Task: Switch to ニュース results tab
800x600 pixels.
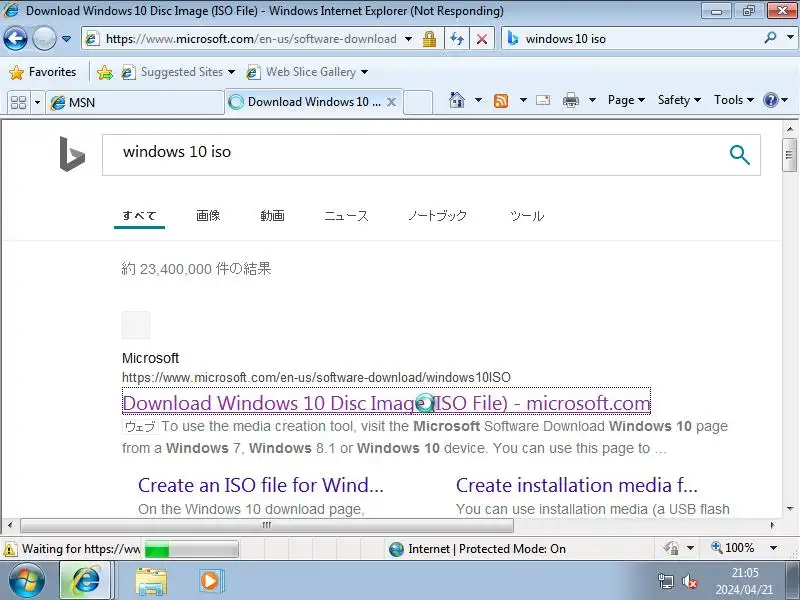Action: pos(346,216)
